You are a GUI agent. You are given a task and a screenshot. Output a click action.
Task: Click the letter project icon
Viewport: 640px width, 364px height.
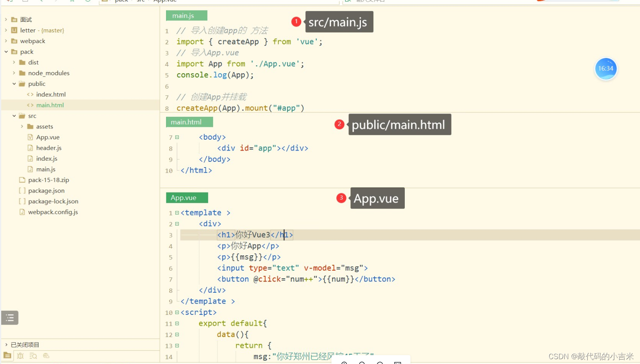14,30
